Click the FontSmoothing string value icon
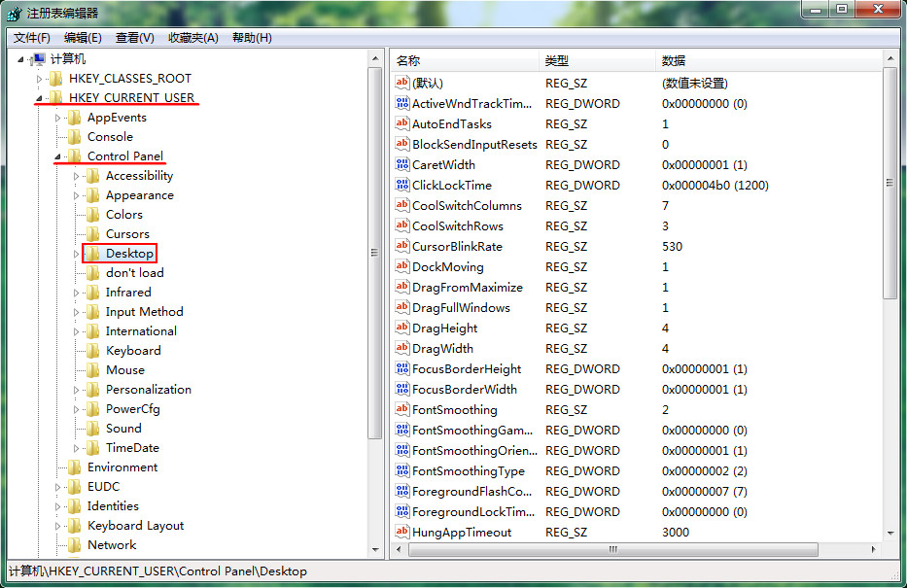Viewport: 907px width, 588px height. point(402,409)
